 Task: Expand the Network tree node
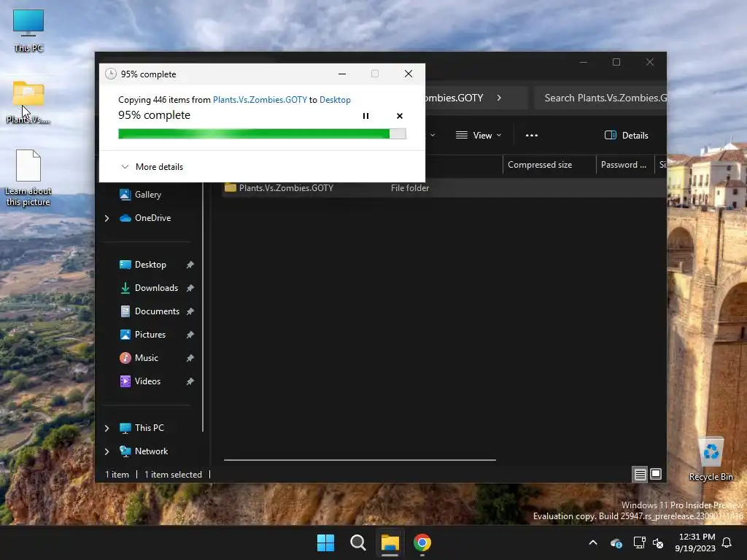pyautogui.click(x=107, y=451)
